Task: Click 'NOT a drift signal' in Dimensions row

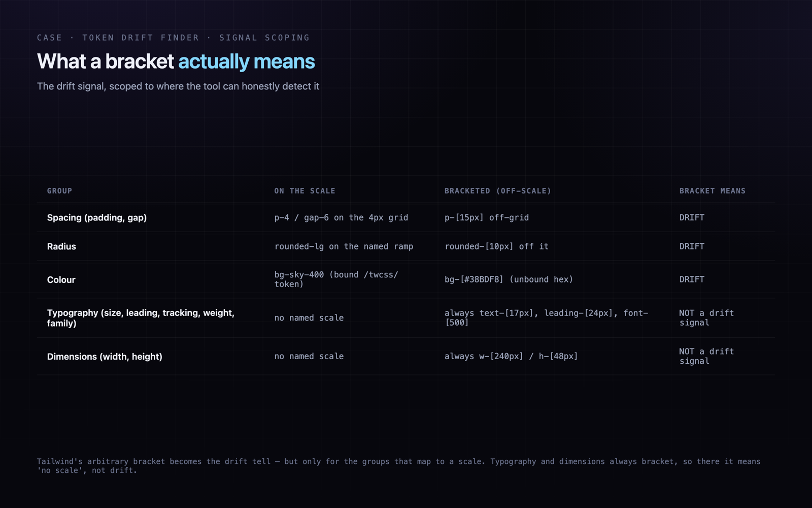Action: 706,356
